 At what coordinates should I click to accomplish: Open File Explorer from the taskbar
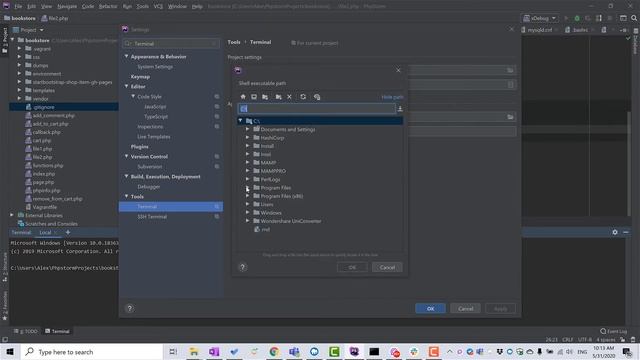[x=194, y=351]
